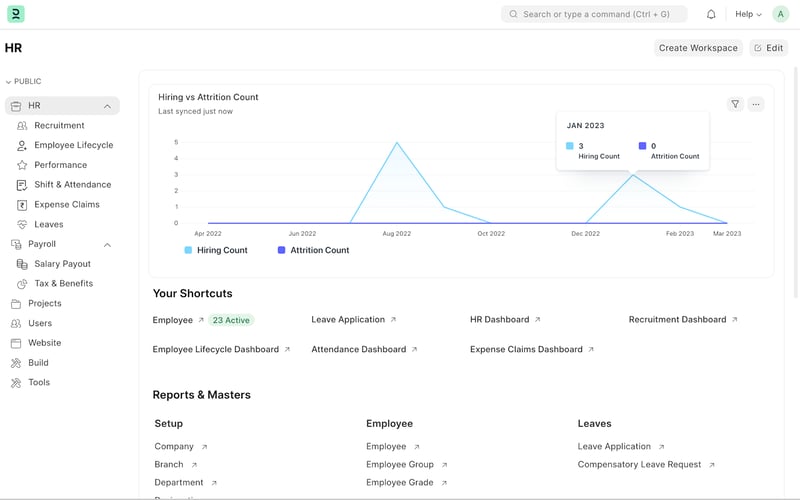Open the chart more options button
The height and width of the screenshot is (500, 800).
pos(756,104)
